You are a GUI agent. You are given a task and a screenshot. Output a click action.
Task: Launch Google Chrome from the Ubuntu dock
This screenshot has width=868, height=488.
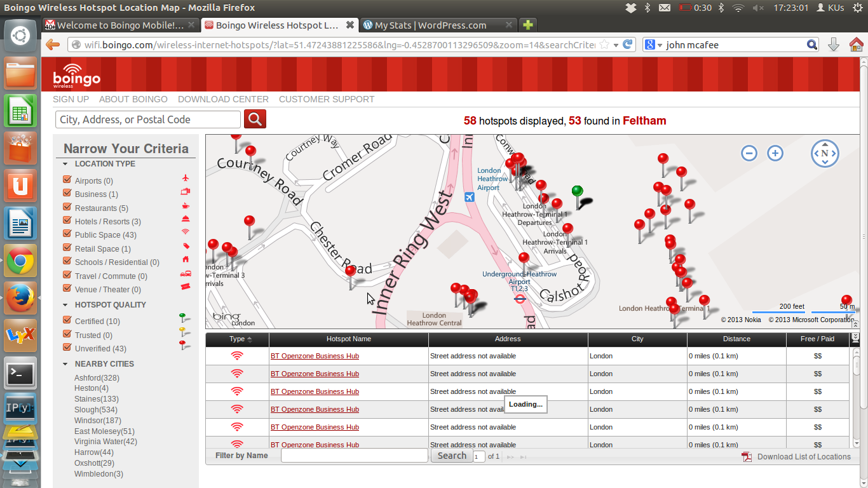click(20, 261)
